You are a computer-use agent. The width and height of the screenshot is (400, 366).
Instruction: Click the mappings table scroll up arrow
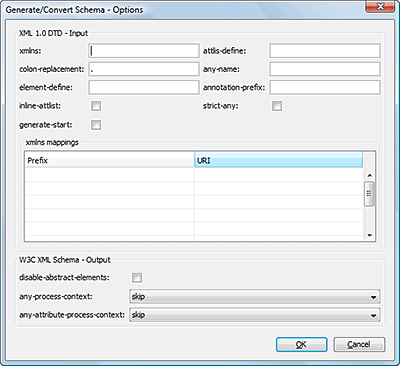pyautogui.click(x=369, y=175)
